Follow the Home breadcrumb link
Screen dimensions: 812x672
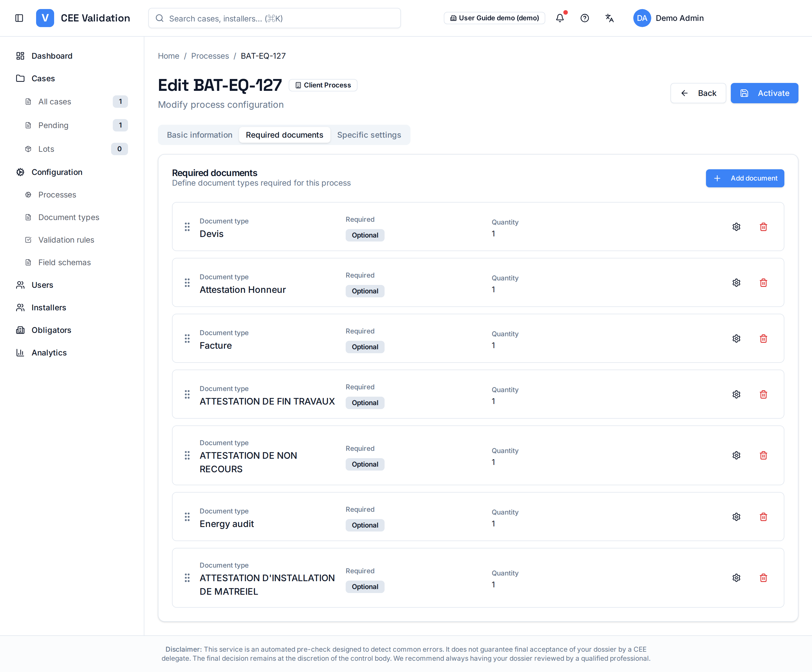[169, 56]
